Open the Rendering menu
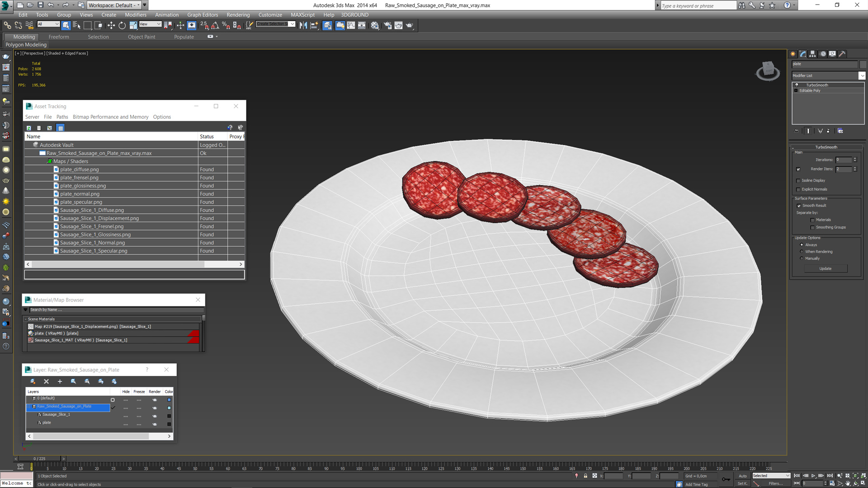 point(238,15)
